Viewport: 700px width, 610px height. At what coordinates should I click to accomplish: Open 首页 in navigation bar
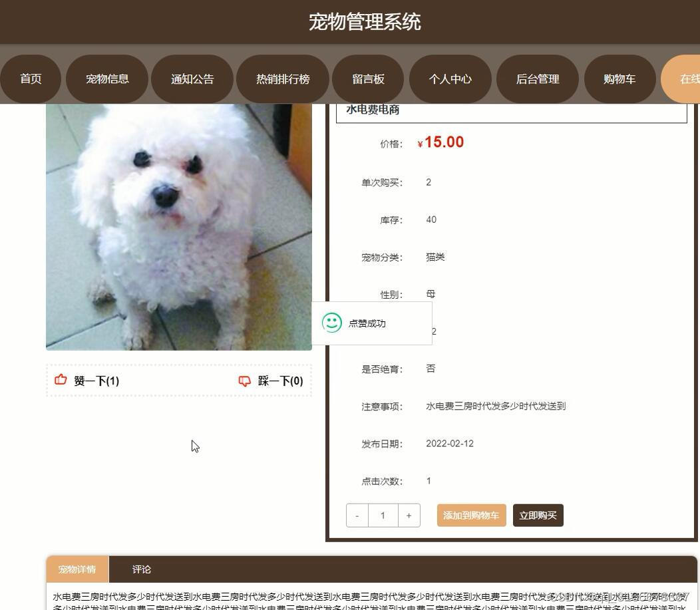pos(31,79)
